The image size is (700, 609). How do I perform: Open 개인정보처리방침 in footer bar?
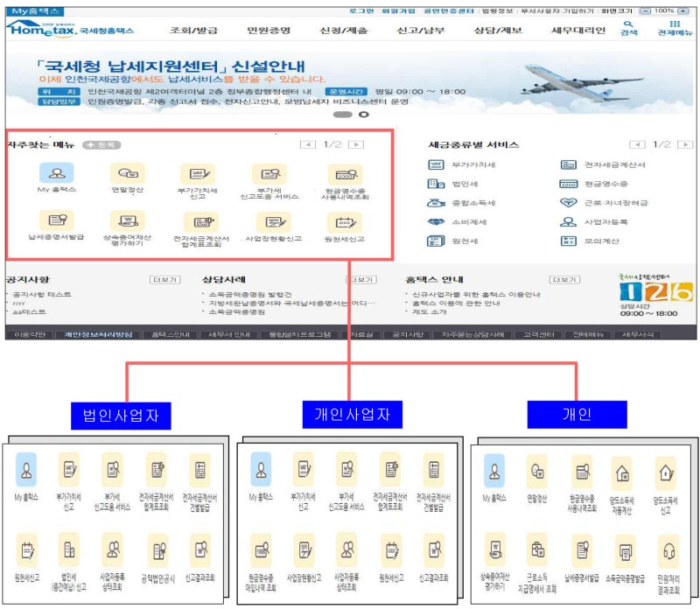(98, 334)
